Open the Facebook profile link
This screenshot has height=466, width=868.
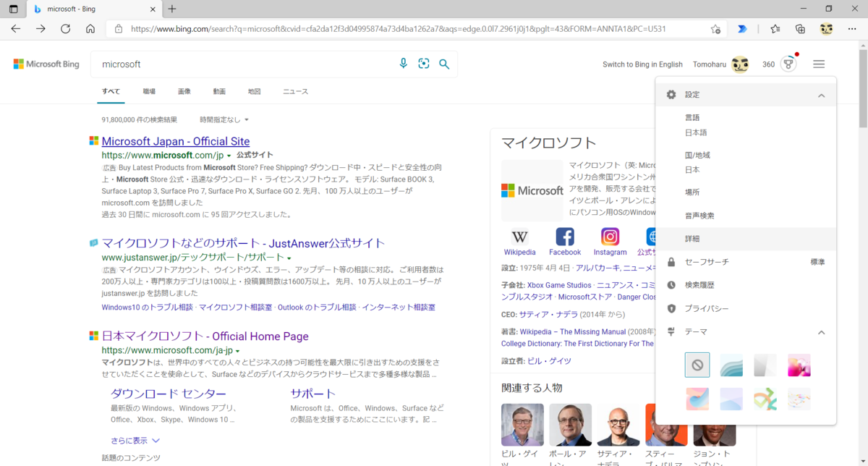pos(565,242)
